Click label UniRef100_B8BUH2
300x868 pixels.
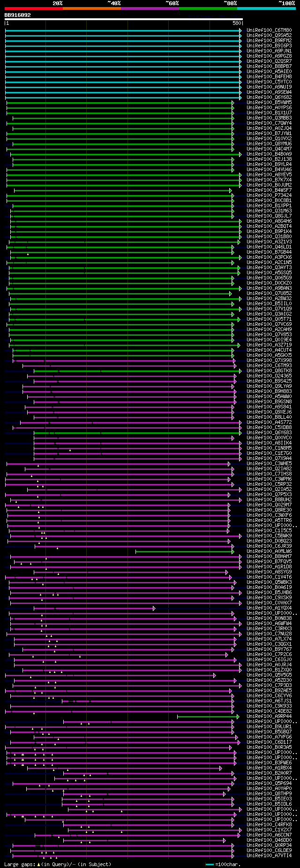point(269,500)
